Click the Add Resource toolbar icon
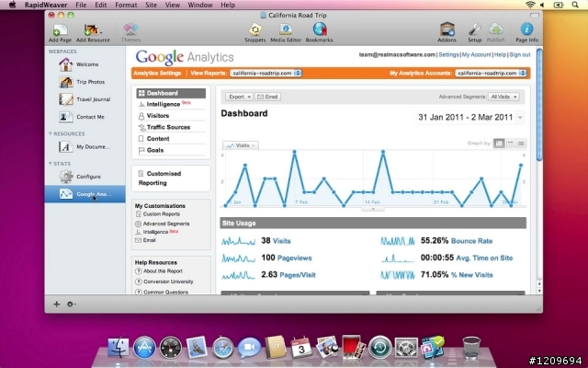This screenshot has height=368, width=588. point(93,33)
